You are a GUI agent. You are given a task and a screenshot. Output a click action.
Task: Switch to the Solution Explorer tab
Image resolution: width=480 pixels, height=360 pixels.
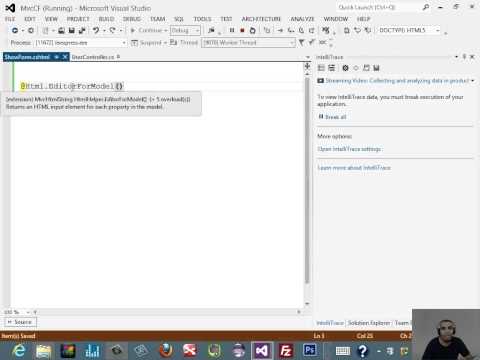369,323
